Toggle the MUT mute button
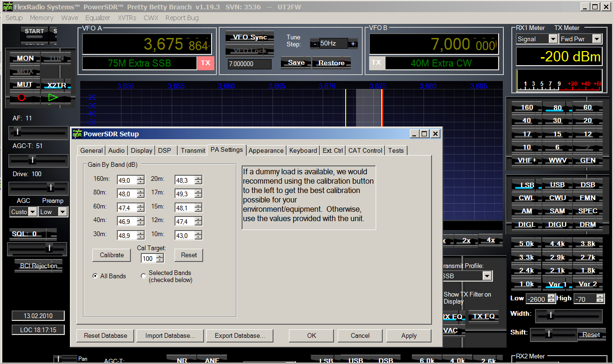 [x=25, y=84]
